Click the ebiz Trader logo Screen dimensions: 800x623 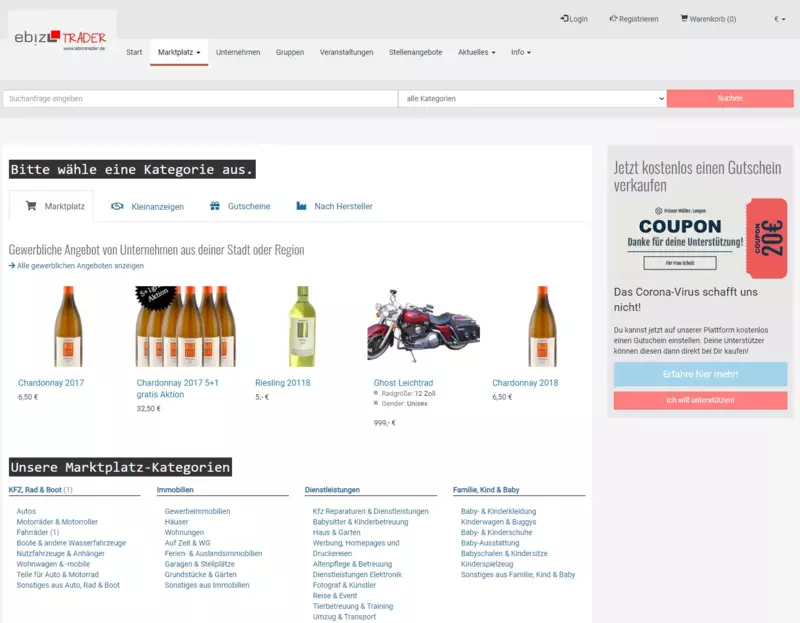60,38
